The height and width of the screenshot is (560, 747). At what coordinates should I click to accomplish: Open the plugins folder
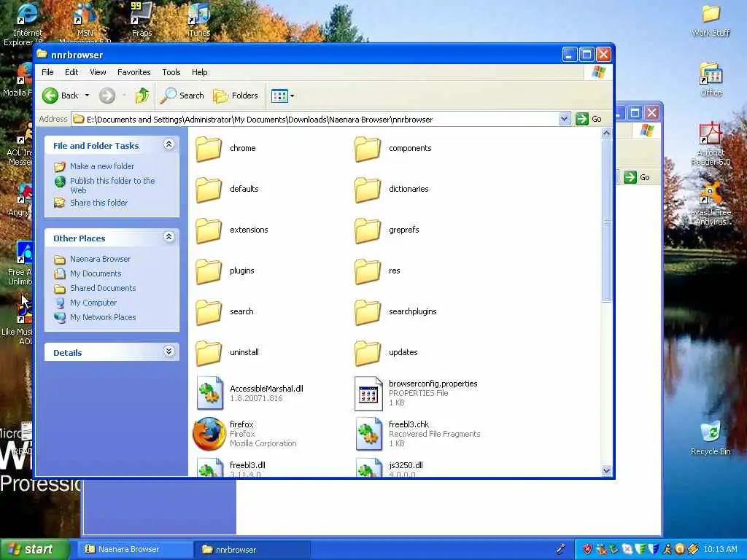pos(225,271)
